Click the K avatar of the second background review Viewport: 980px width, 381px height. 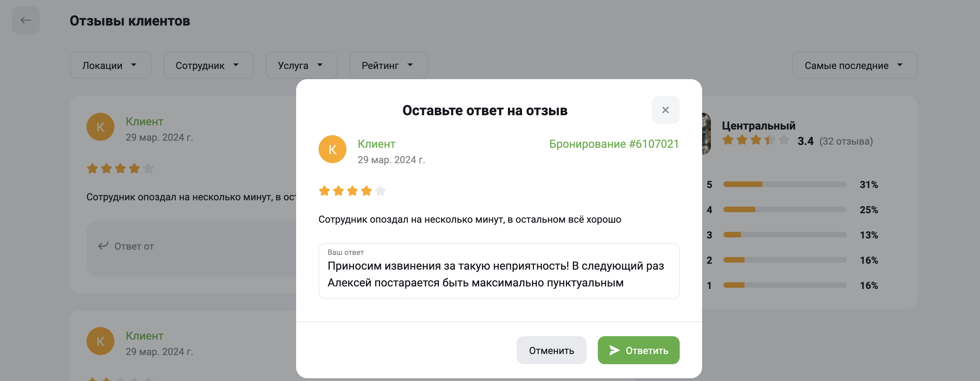click(100, 341)
